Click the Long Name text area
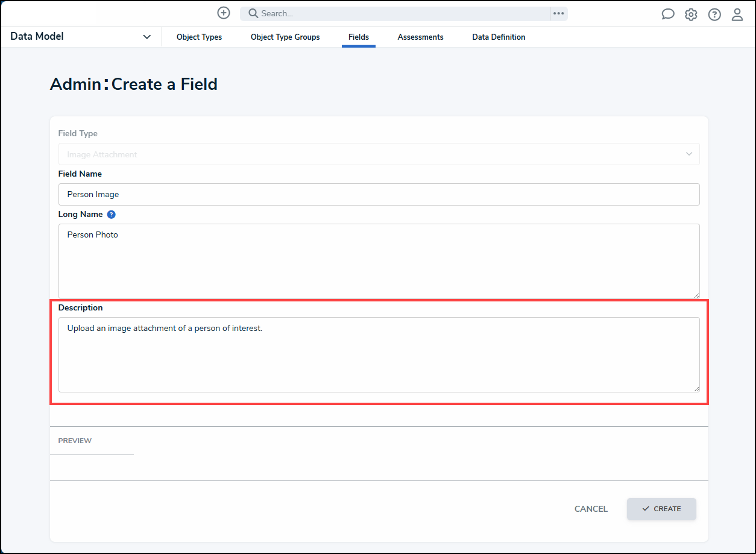This screenshot has height=554, width=756. click(x=379, y=260)
